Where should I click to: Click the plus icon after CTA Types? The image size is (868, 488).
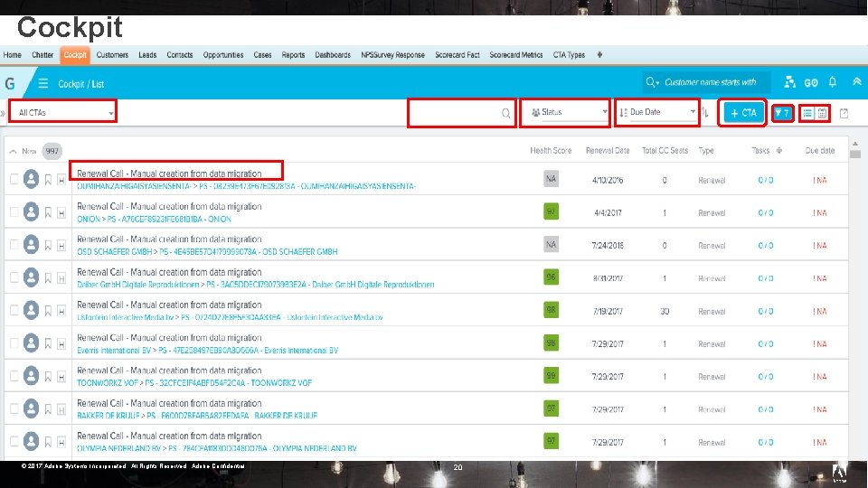tap(599, 55)
